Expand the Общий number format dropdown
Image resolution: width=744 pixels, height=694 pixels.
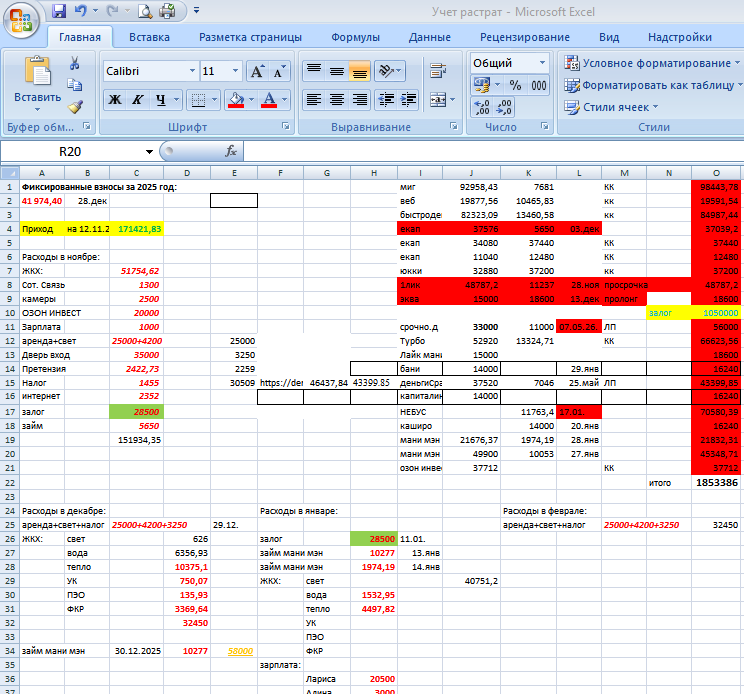[541, 62]
